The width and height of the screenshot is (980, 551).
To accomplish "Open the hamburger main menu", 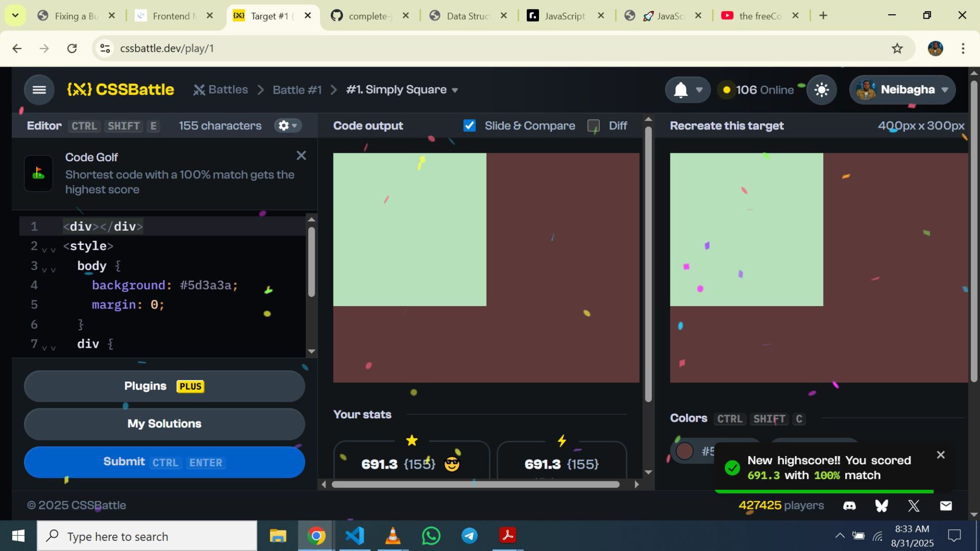I will 39,90.
